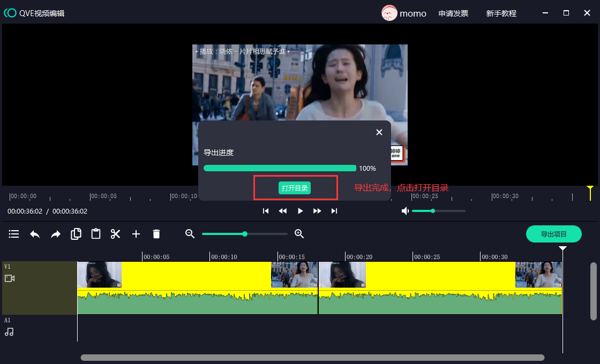Mute audio using the speaker icon

tap(405, 211)
